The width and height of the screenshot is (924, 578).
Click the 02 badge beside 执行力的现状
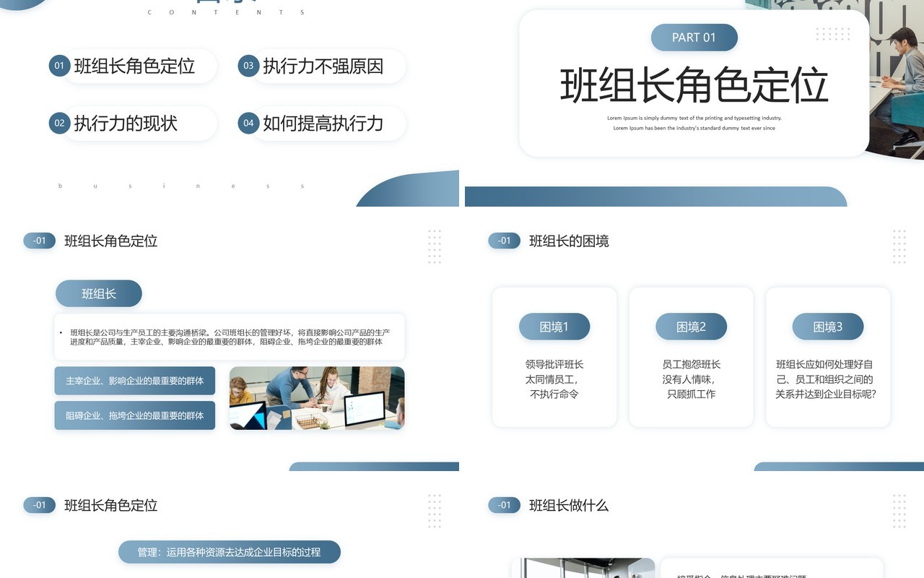click(59, 123)
